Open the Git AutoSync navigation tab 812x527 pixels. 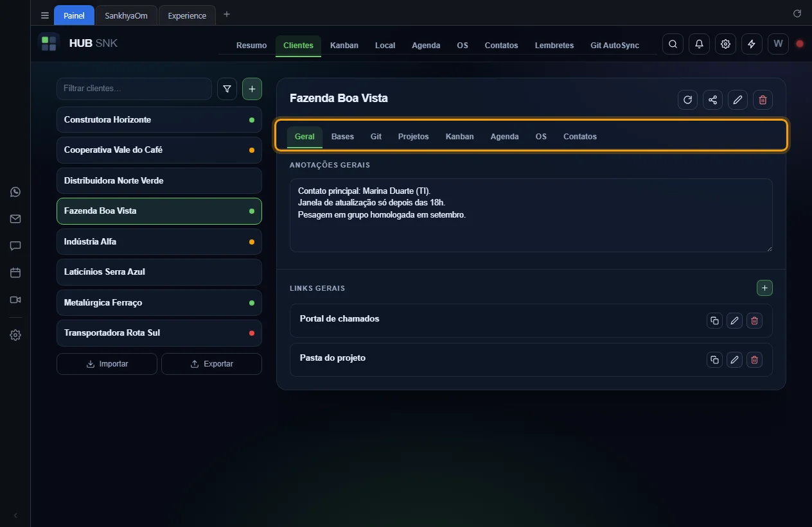pos(615,46)
